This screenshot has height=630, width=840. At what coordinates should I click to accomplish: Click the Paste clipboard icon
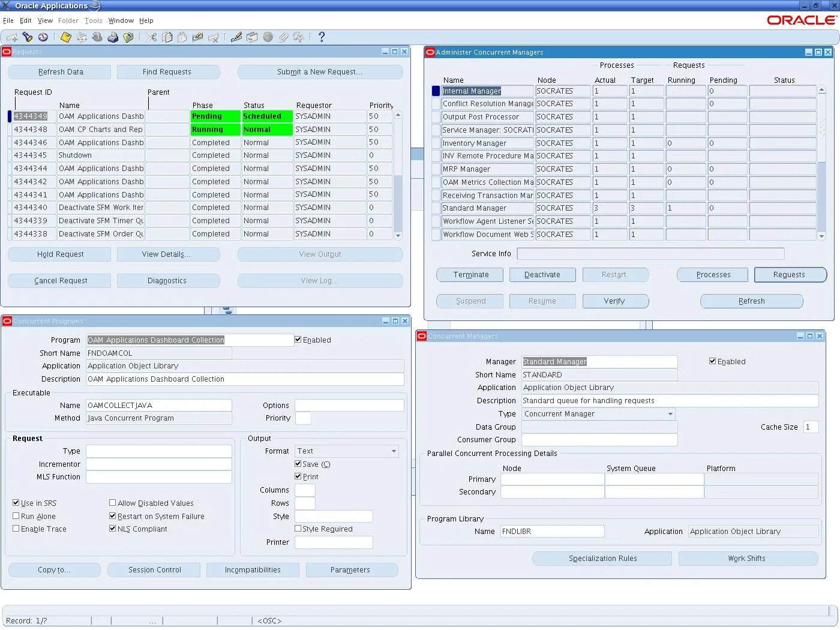[182, 37]
